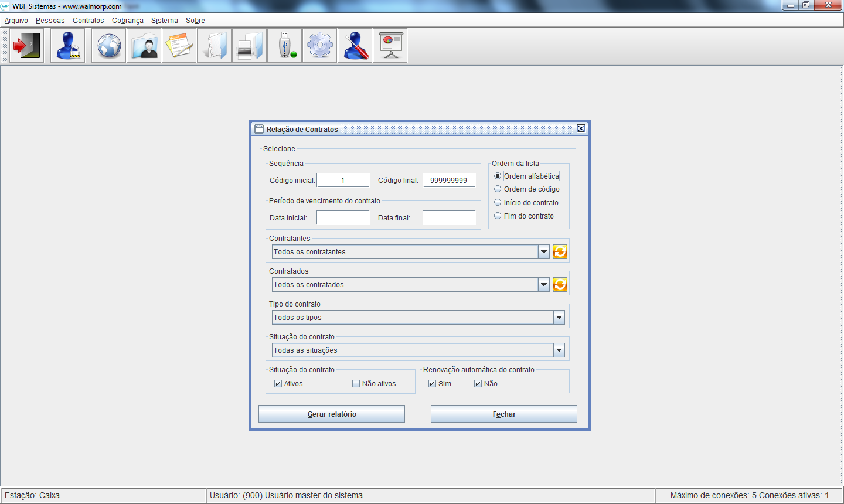Click the exit door icon in toolbar
Screen dimensions: 844x504
click(x=27, y=46)
